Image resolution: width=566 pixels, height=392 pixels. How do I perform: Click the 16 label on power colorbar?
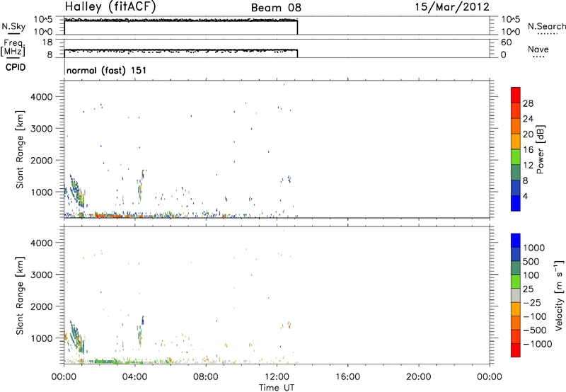pyautogui.click(x=528, y=150)
